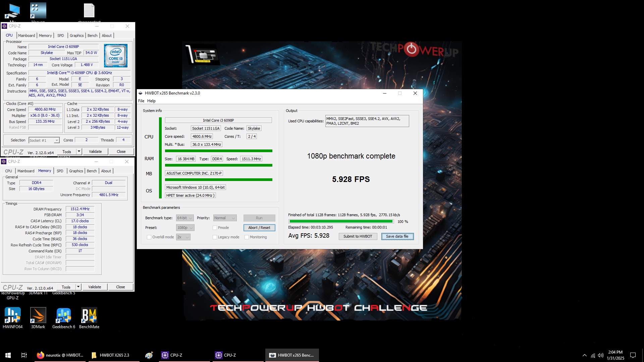The image size is (644, 362).
Task: Open notification center icon
Action: coord(633,355)
